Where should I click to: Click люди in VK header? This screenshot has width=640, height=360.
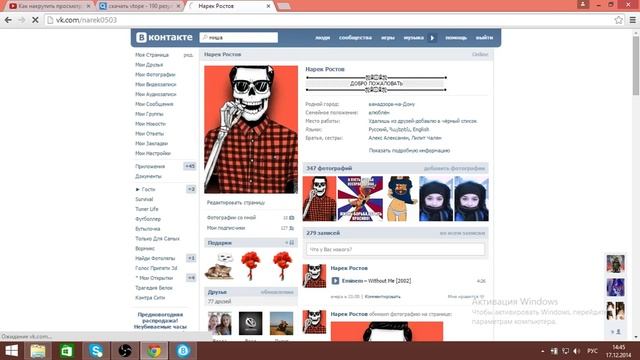[x=322, y=38]
